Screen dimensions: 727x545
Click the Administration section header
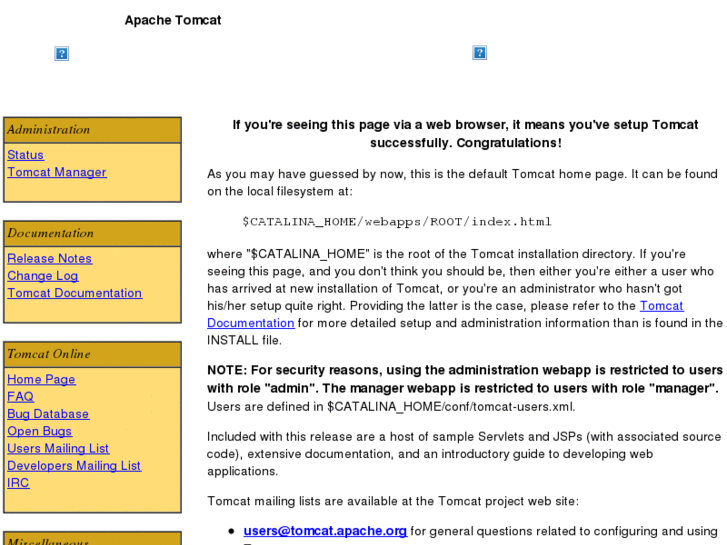coord(92,130)
